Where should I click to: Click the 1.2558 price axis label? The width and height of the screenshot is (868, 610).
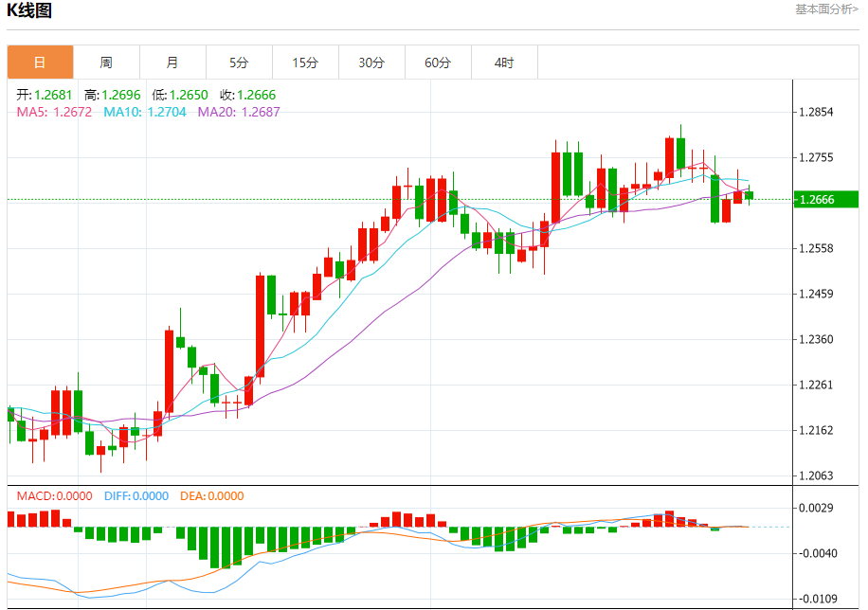[816, 248]
